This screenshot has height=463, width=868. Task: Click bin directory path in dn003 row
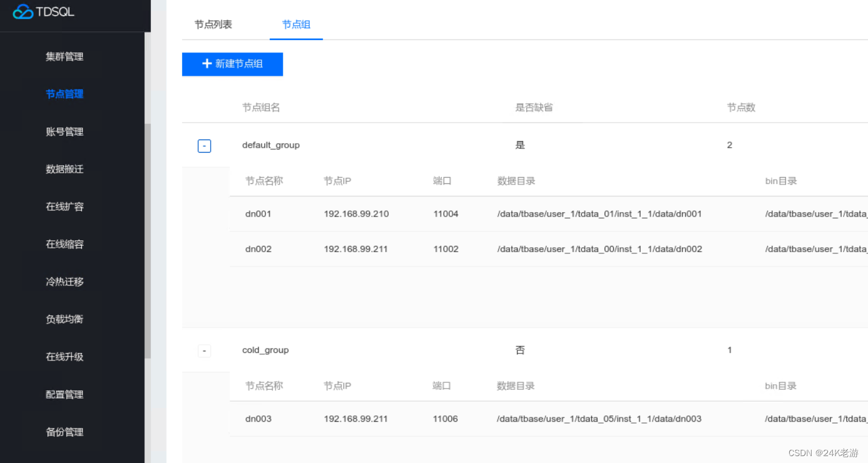click(816, 419)
